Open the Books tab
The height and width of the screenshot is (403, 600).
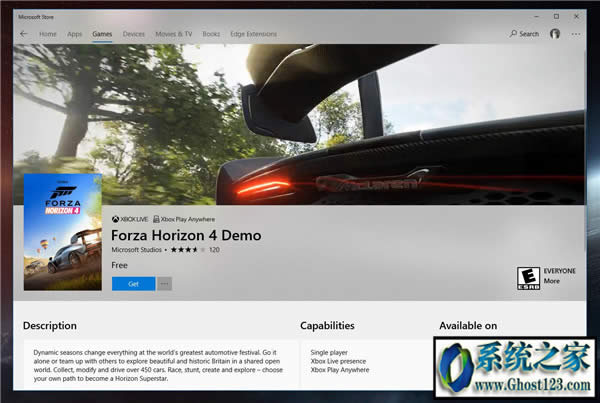tap(211, 34)
